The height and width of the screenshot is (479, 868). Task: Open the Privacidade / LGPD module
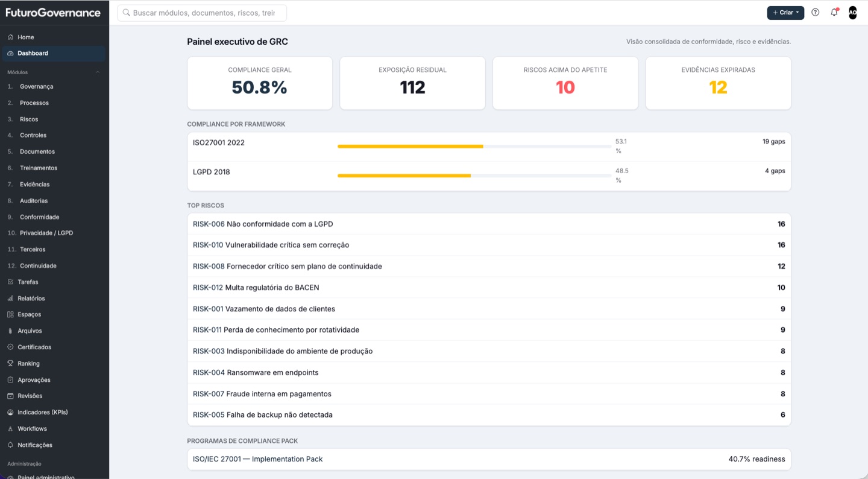point(54,233)
